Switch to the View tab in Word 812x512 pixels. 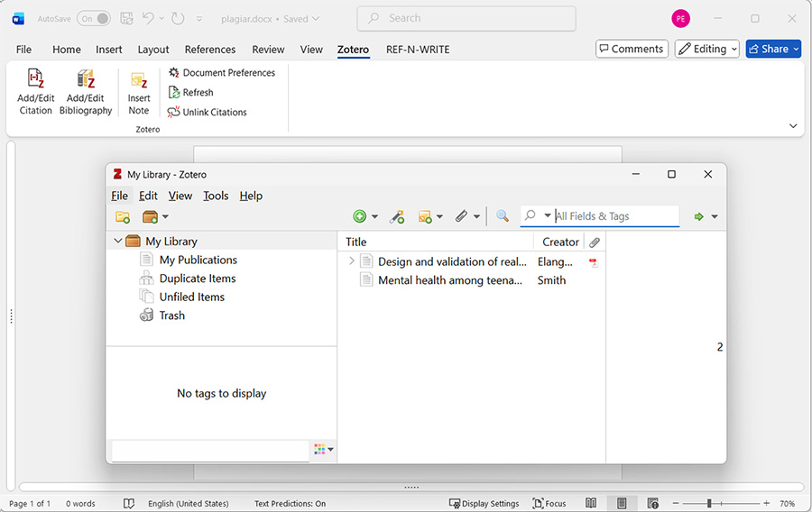[311, 50]
